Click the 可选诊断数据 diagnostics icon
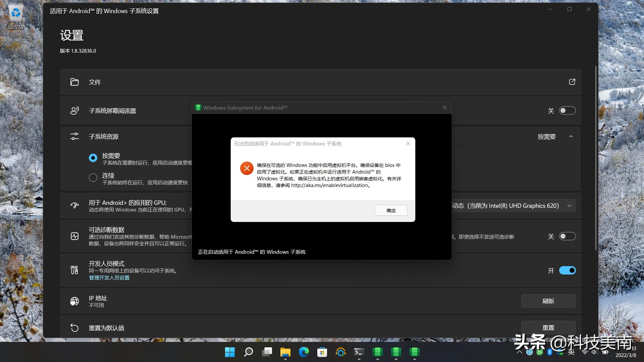 pyautogui.click(x=74, y=236)
